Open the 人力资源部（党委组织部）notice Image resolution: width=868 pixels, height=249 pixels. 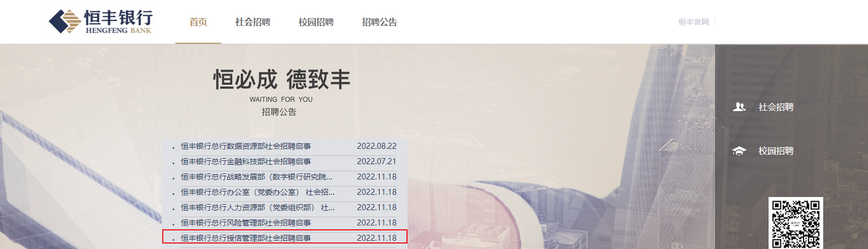click(258, 207)
